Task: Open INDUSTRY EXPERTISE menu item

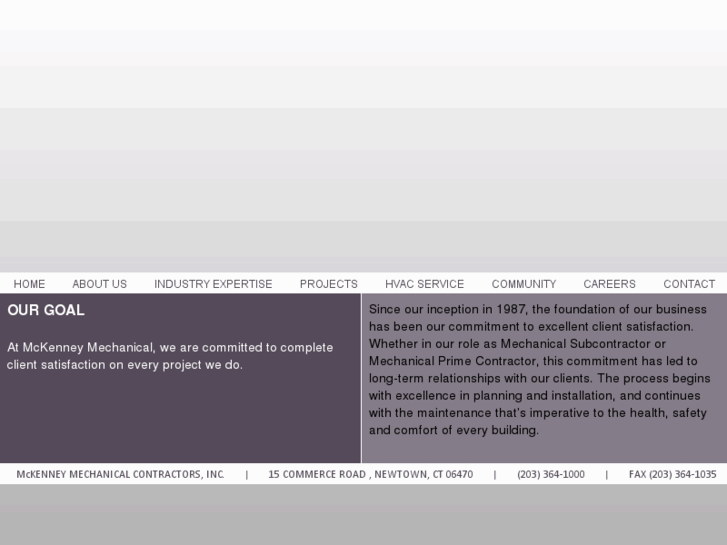Action: (x=213, y=284)
